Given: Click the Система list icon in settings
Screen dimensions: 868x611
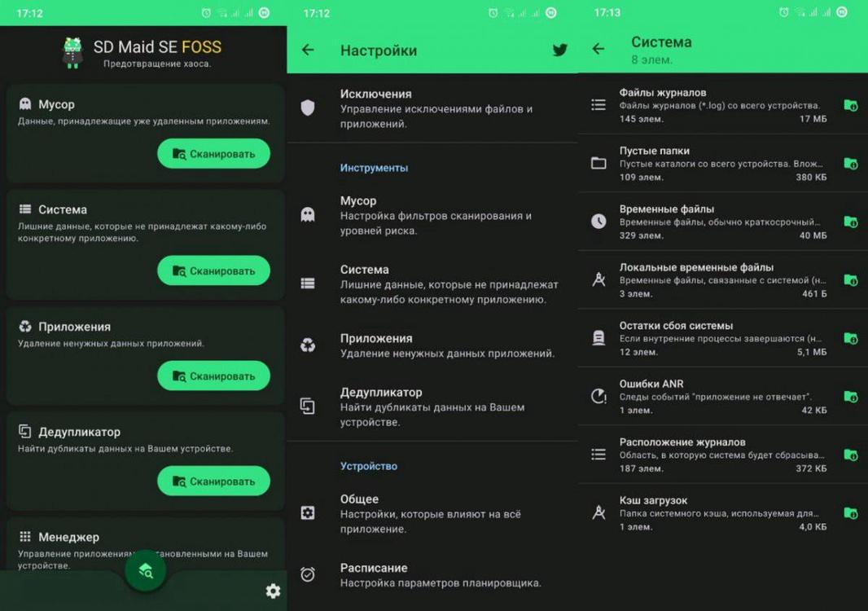Looking at the screenshot, I should point(308,284).
